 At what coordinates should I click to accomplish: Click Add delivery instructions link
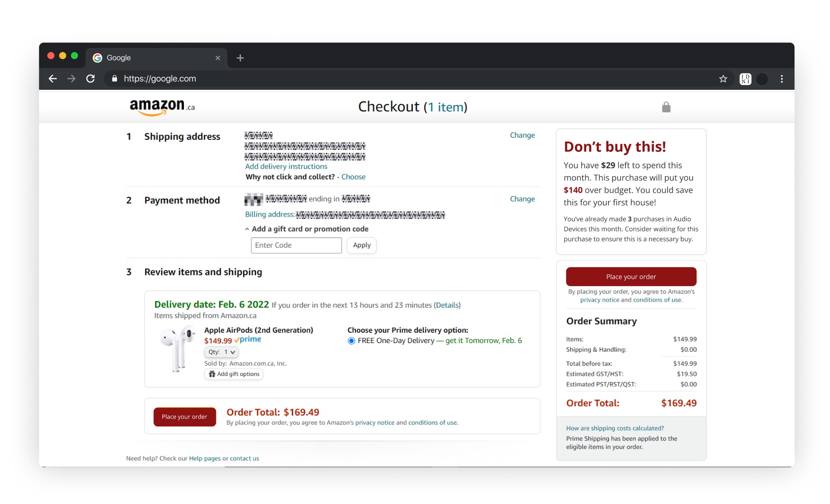point(286,167)
